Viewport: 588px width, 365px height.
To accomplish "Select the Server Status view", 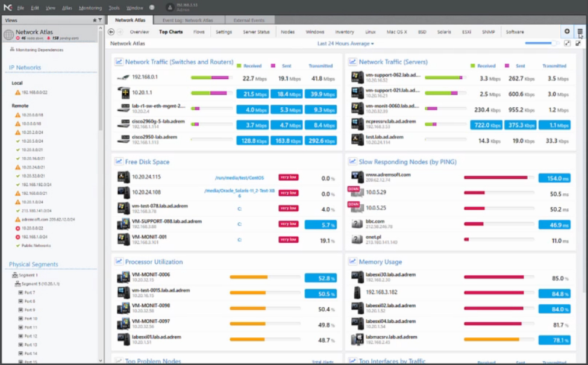I will 256,32.
